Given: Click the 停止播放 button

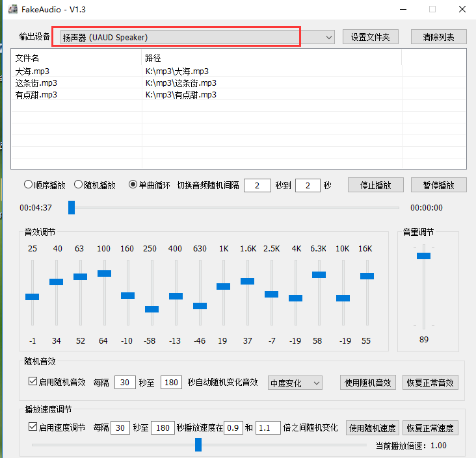Looking at the screenshot, I should (x=376, y=185).
